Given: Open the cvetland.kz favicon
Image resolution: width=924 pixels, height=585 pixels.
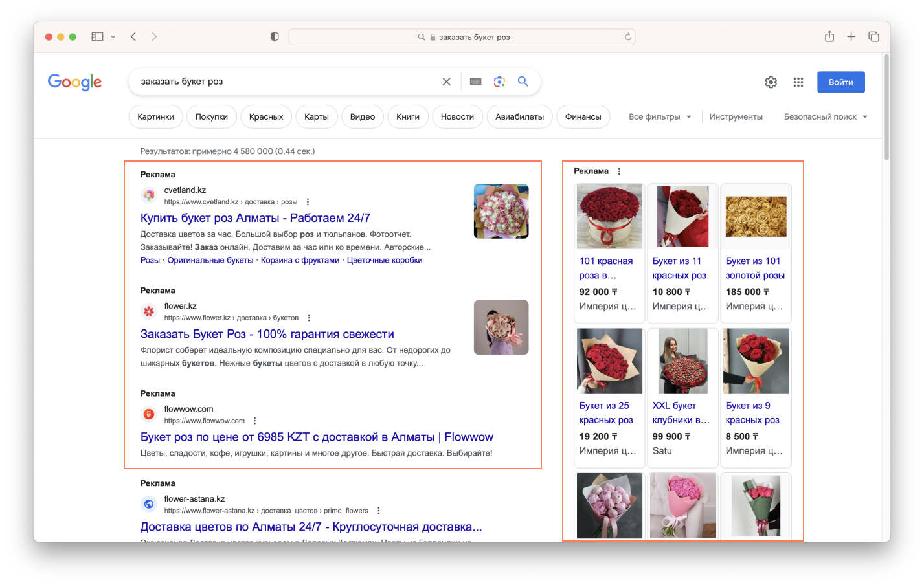Looking at the screenshot, I should (149, 195).
